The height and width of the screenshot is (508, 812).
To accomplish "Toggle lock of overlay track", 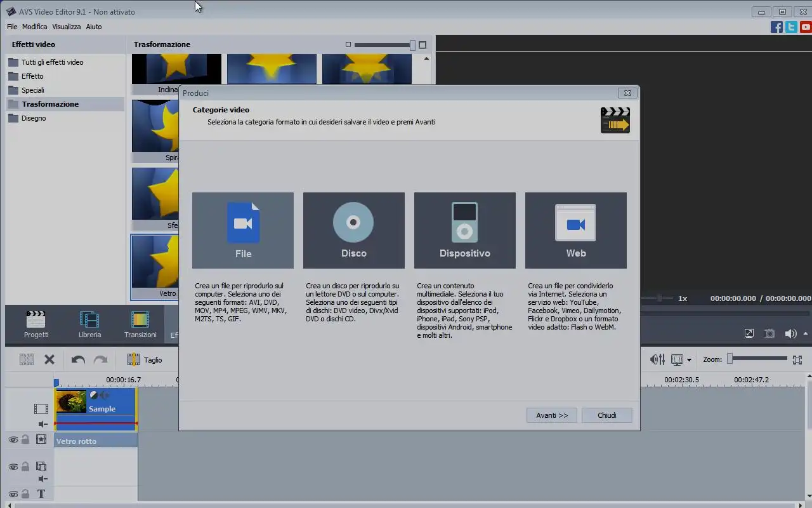I will (25, 467).
